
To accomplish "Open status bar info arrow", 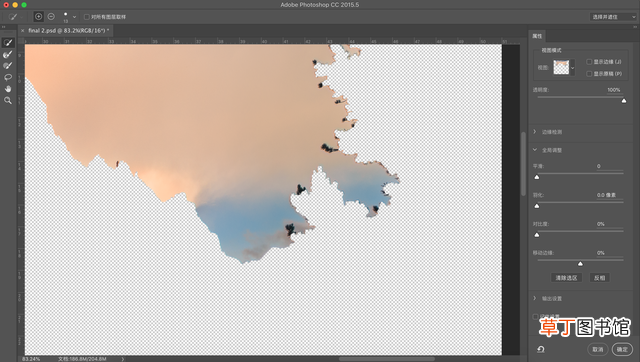I will [x=123, y=359].
